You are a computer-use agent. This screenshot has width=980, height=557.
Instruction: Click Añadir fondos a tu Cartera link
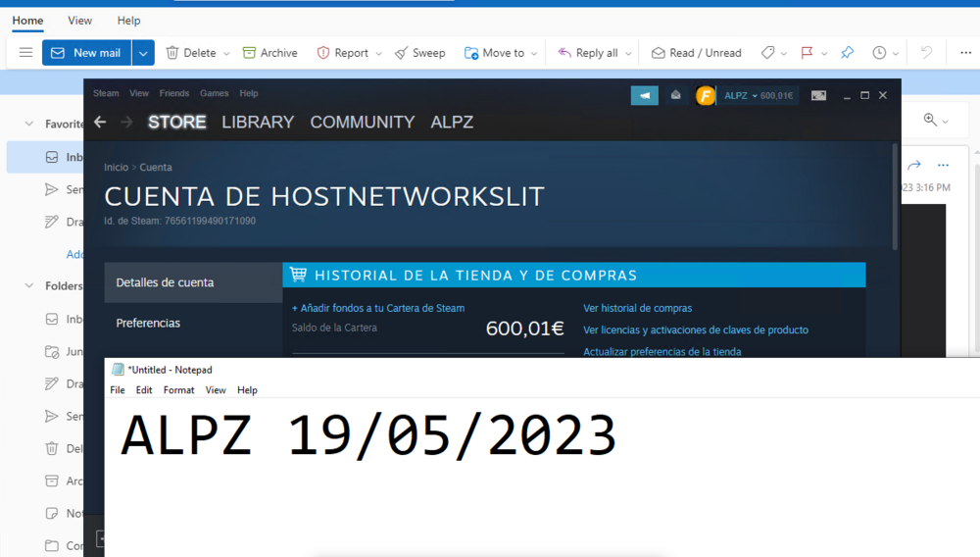pos(378,308)
